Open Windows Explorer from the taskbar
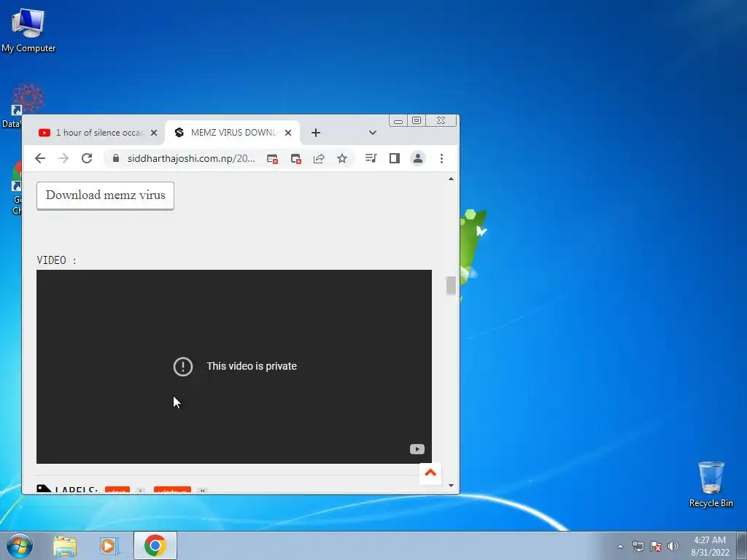 65,546
